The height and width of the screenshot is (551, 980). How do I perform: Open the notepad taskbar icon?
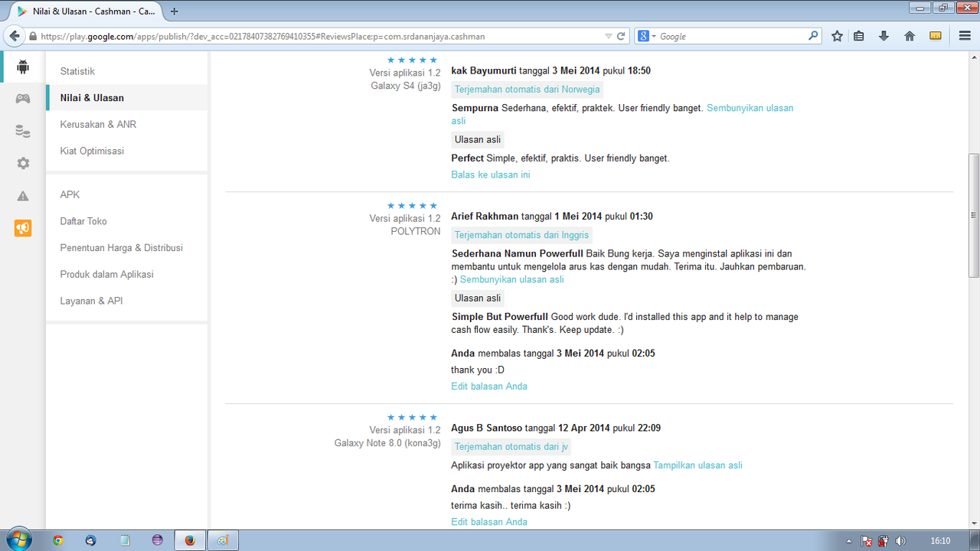coord(125,540)
